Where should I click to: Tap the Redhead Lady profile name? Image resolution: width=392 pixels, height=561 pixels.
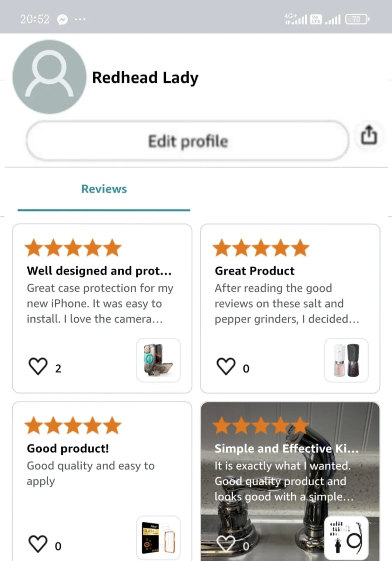tap(145, 77)
